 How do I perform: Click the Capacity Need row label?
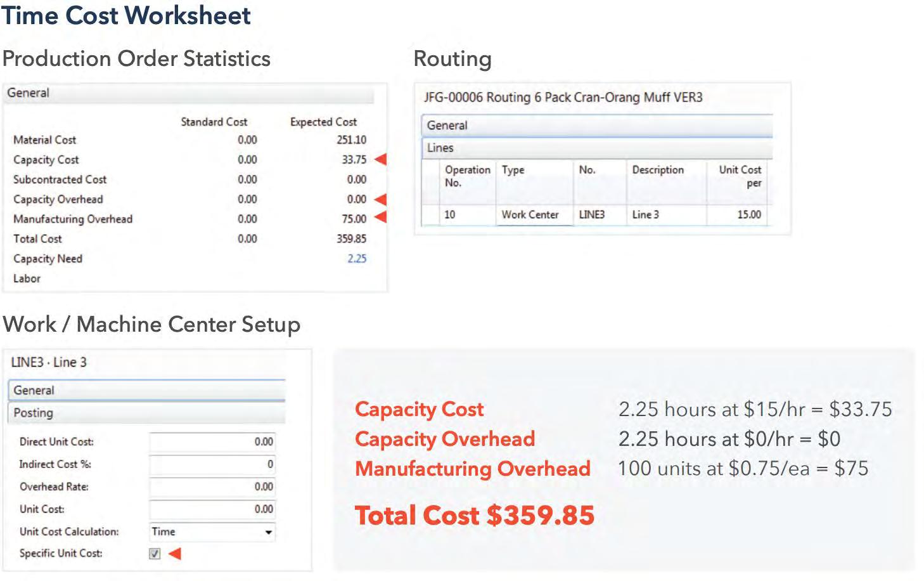48,259
